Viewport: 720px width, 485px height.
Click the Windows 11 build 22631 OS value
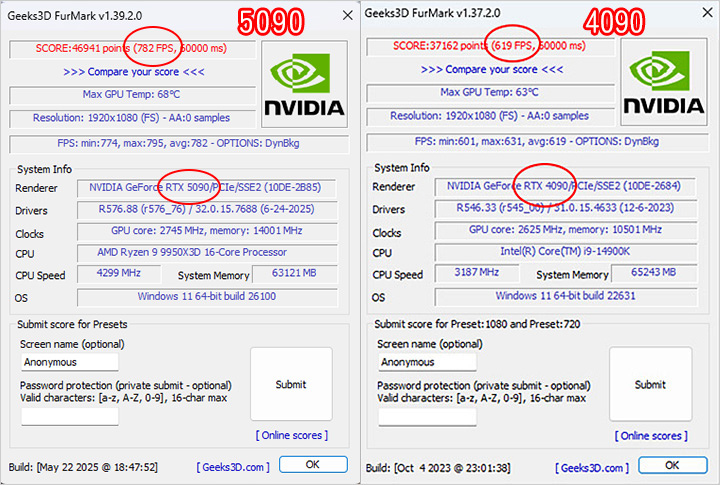[566, 296]
